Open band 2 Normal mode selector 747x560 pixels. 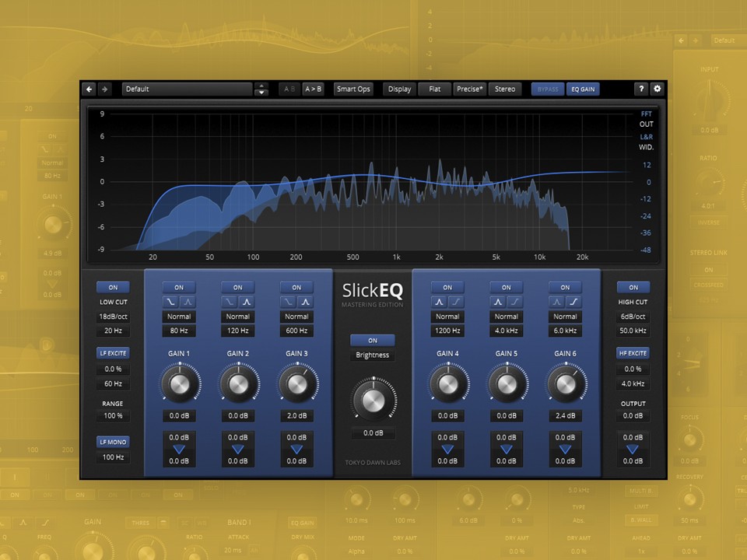tap(238, 317)
